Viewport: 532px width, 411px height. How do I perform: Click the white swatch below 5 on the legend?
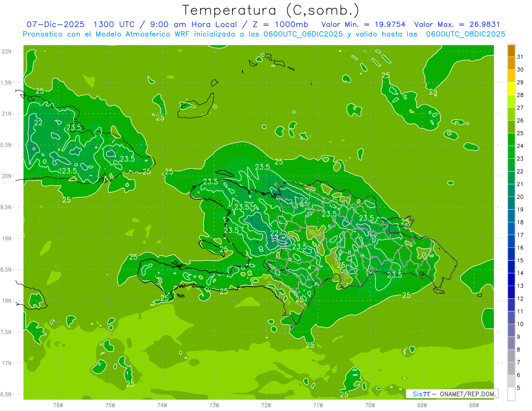(x=511, y=394)
